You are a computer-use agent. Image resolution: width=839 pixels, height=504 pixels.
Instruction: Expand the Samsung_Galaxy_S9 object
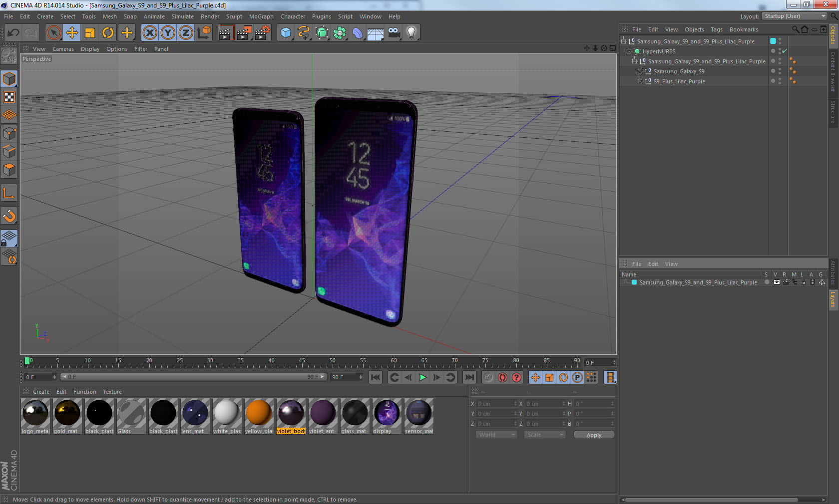640,71
